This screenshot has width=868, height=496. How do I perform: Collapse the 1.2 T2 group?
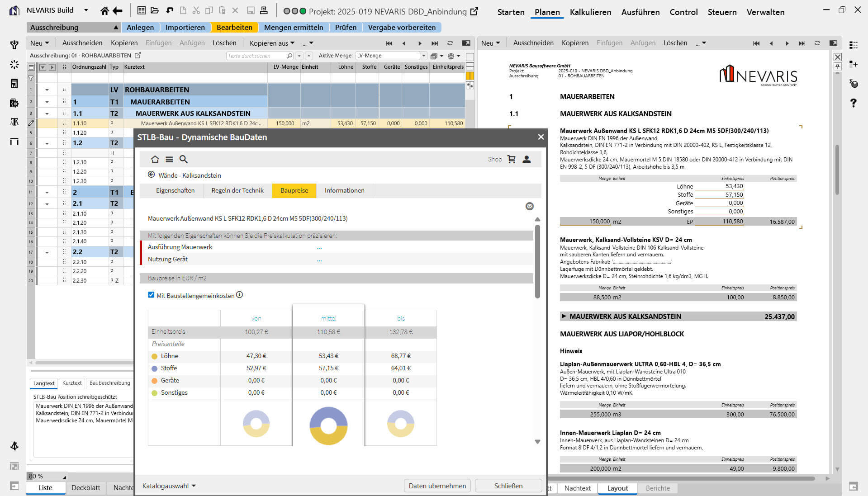pyautogui.click(x=47, y=143)
